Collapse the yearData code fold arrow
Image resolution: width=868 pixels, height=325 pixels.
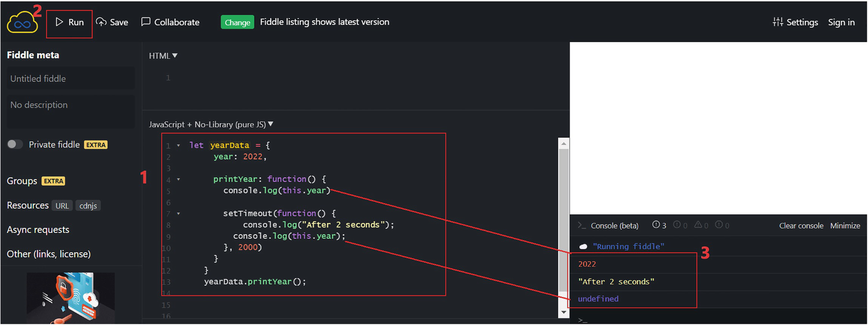178,145
